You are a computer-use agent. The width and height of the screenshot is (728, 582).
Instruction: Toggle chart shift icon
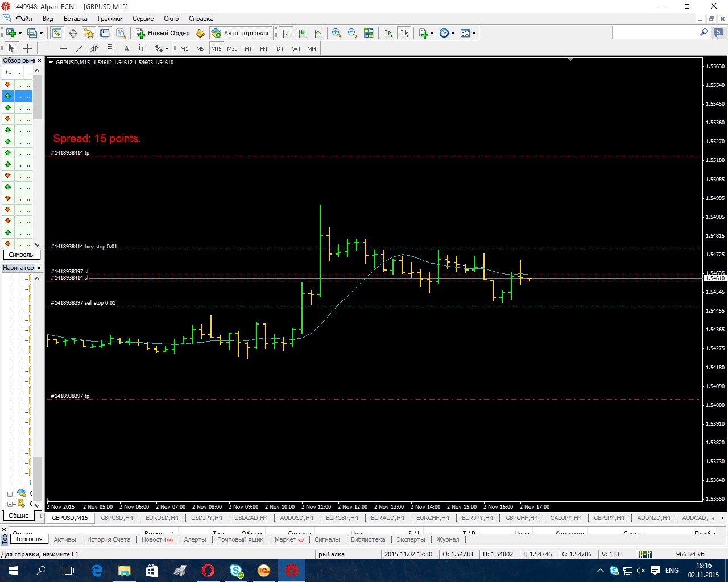click(404, 33)
